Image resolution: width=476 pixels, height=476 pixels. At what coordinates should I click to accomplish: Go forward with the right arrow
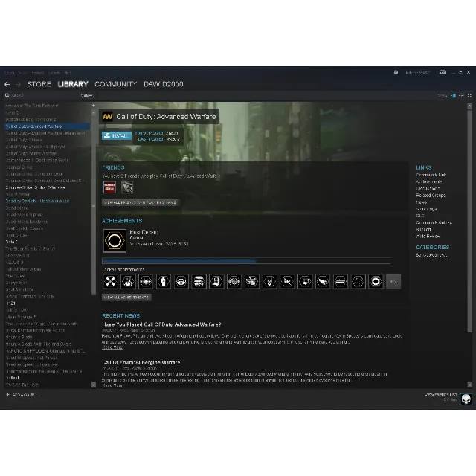point(18,84)
